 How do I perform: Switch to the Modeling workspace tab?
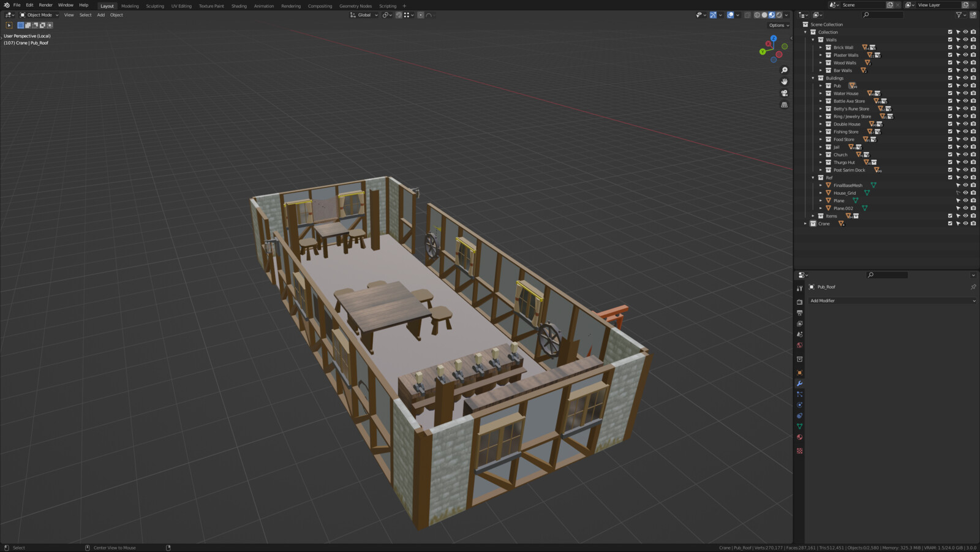coord(130,6)
